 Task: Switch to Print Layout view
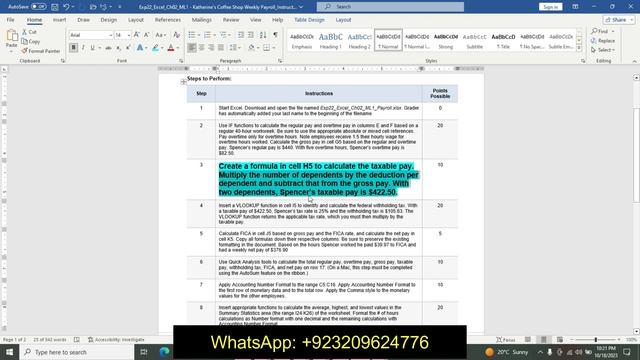point(544,340)
